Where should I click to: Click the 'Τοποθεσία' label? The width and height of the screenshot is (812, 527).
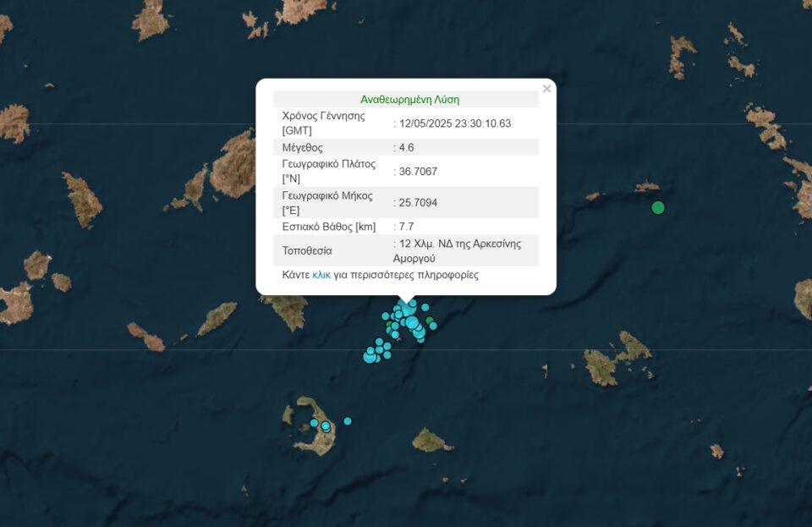tap(306, 250)
